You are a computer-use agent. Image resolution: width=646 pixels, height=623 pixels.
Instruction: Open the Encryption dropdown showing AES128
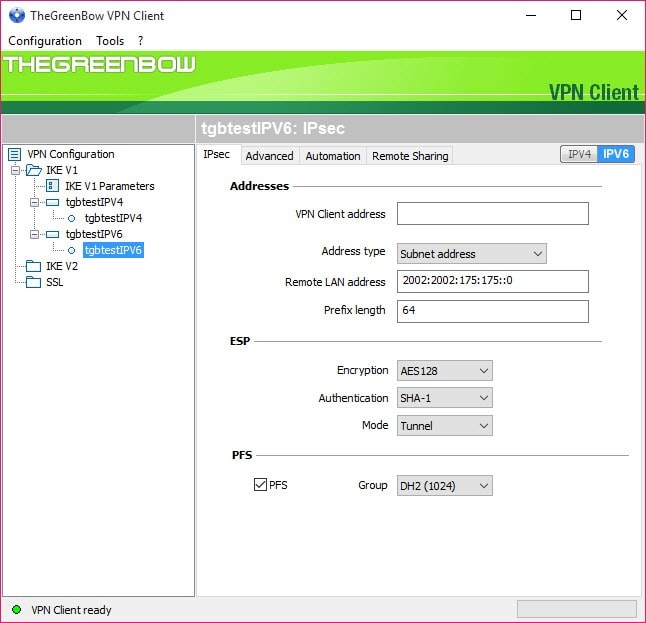tap(445, 370)
